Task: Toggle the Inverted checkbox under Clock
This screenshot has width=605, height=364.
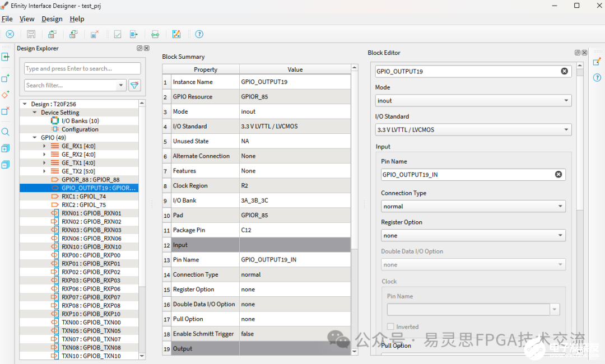Action: pos(391,326)
